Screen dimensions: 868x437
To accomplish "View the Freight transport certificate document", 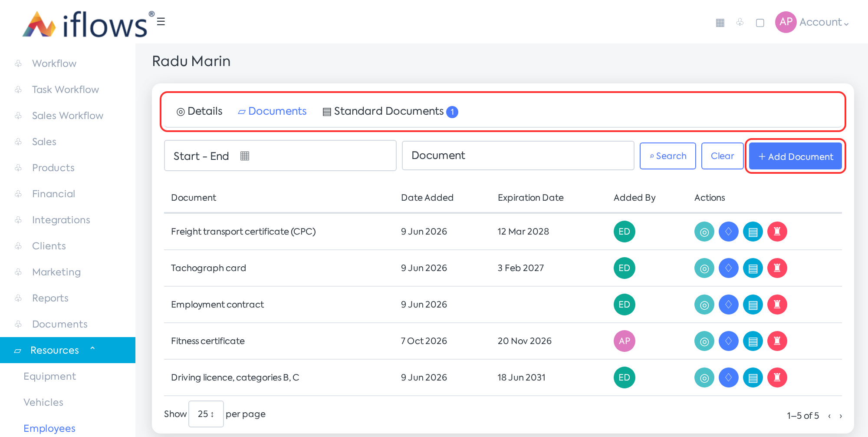I will [704, 232].
